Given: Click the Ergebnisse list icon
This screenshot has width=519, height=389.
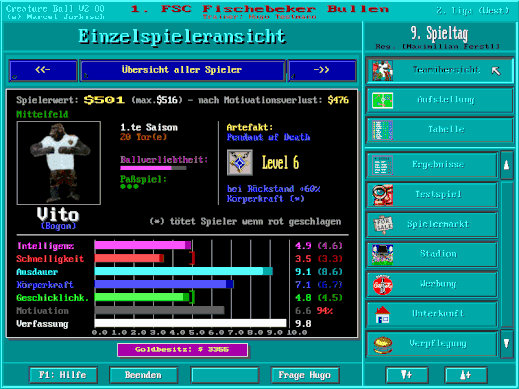Looking at the screenshot, I should (382, 165).
